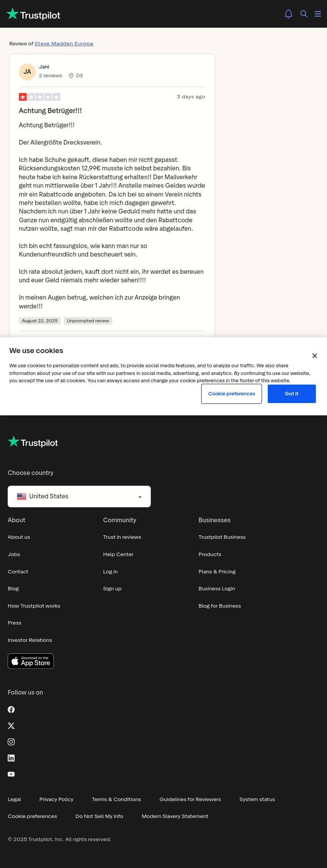Open Business Login link

point(217,589)
